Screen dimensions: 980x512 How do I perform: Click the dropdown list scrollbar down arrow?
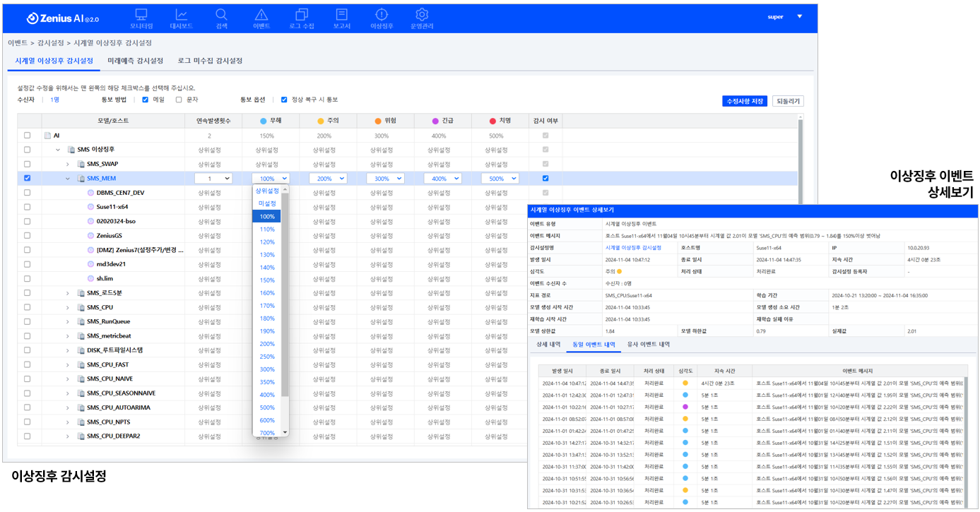[x=285, y=432]
